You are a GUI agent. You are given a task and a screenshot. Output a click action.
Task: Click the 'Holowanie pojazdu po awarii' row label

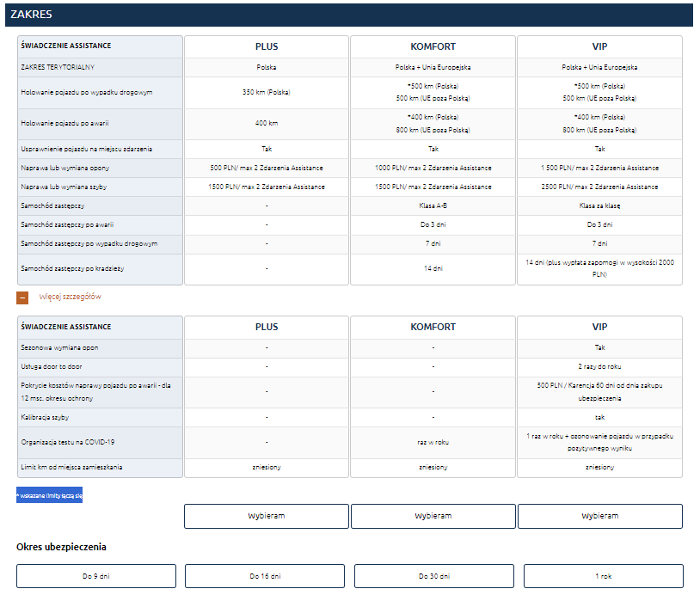[62, 124]
